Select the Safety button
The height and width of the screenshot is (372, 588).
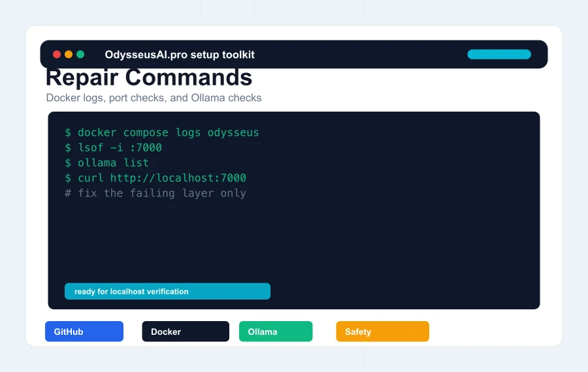pos(382,331)
